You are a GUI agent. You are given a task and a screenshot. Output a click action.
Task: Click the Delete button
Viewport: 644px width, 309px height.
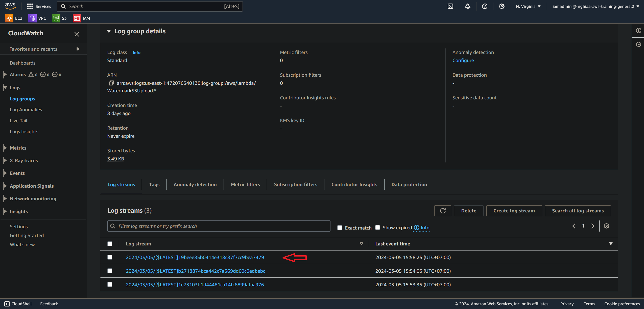pos(469,211)
